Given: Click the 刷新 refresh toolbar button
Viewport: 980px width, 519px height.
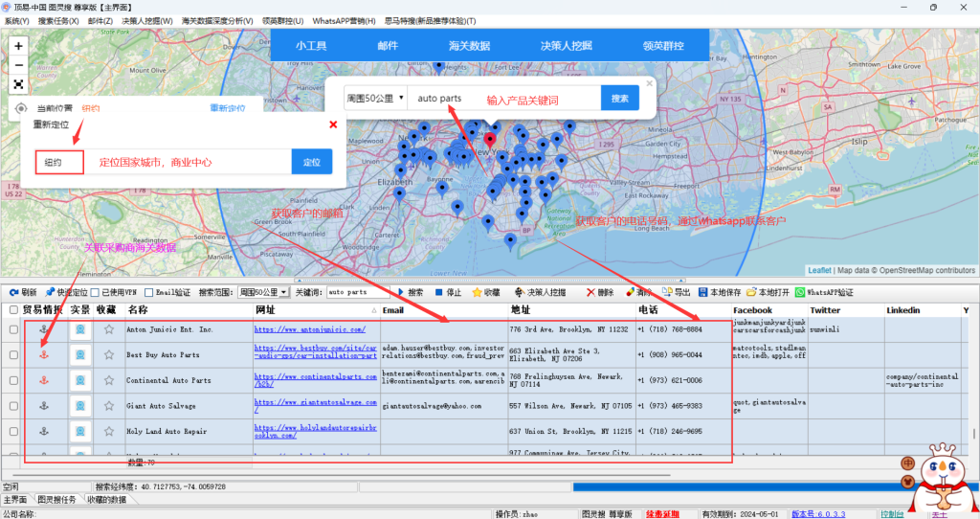Looking at the screenshot, I should point(23,292).
